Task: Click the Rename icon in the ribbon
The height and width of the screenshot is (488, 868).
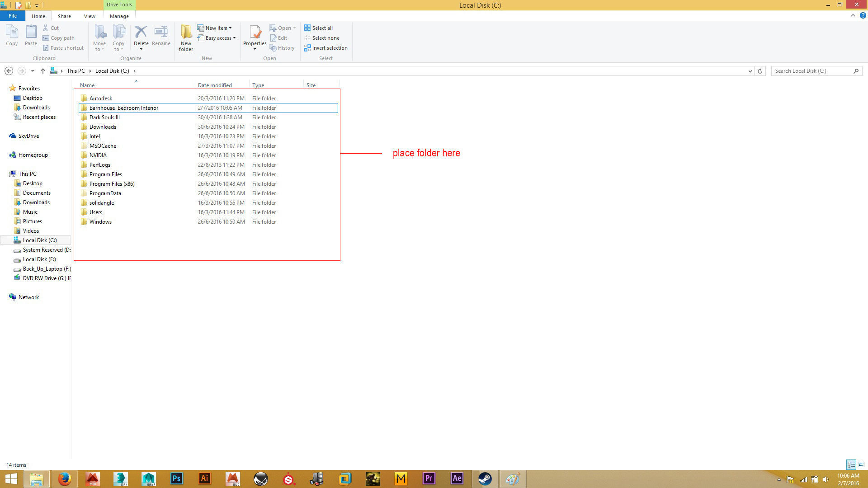Action: point(161,33)
